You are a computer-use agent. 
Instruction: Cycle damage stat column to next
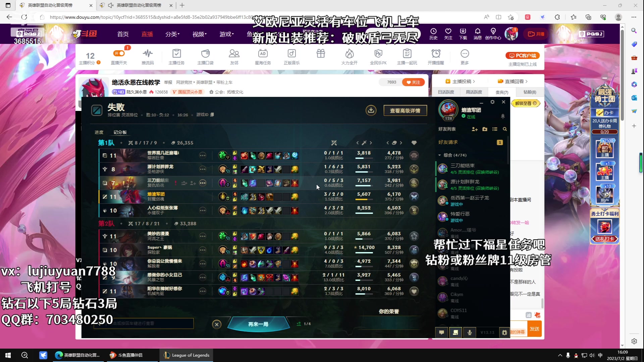(371, 143)
